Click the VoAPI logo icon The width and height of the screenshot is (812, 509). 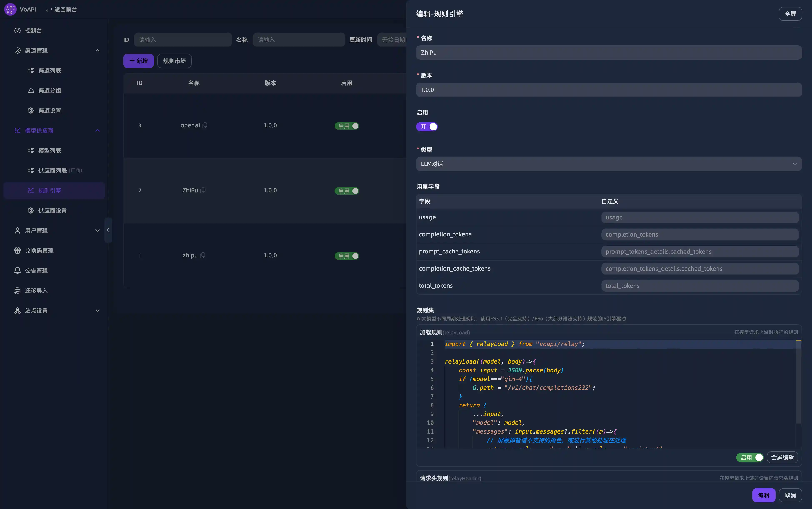click(10, 9)
